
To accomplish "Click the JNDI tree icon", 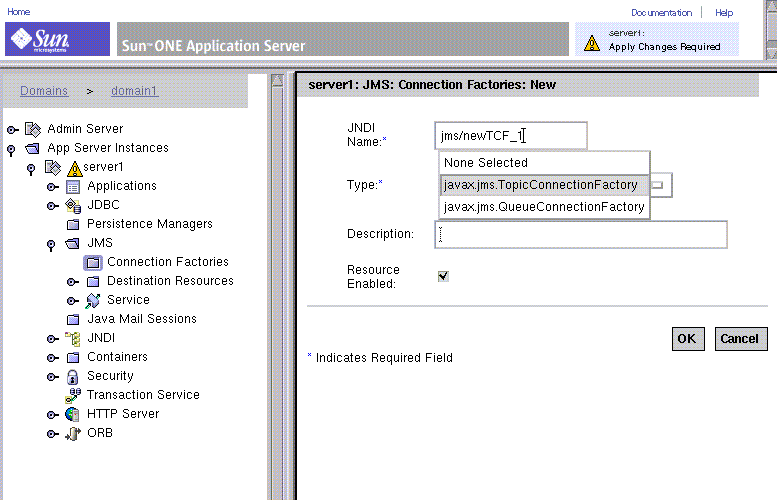I will [73, 338].
